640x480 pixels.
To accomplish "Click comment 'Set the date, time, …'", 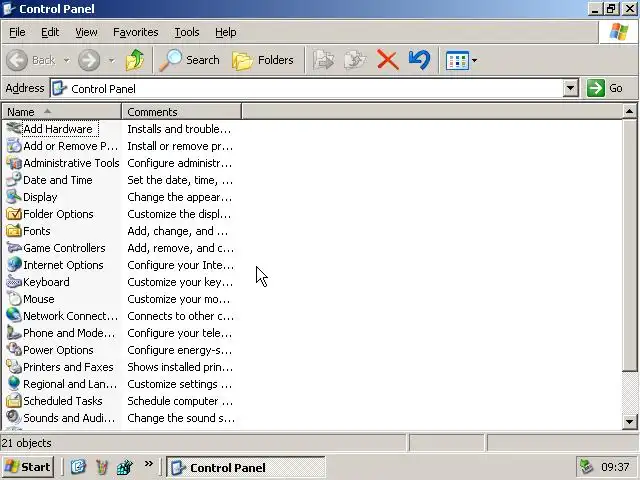I will click(x=180, y=180).
